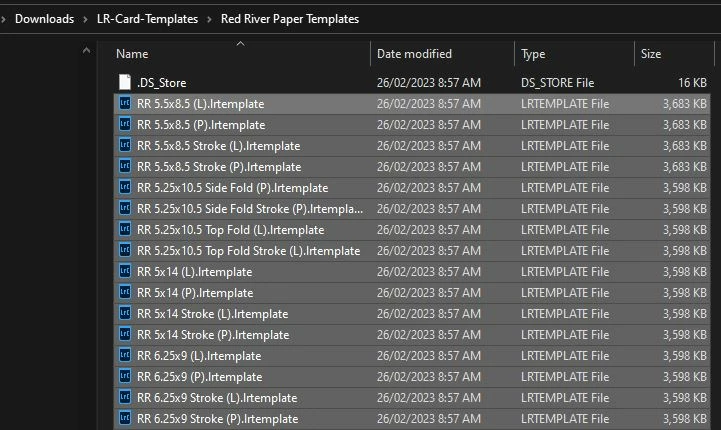Image resolution: width=721 pixels, height=430 pixels.
Task: Select file name RR 5.25x10.5 Side Fold (P).lrtemplate
Action: [x=232, y=188]
